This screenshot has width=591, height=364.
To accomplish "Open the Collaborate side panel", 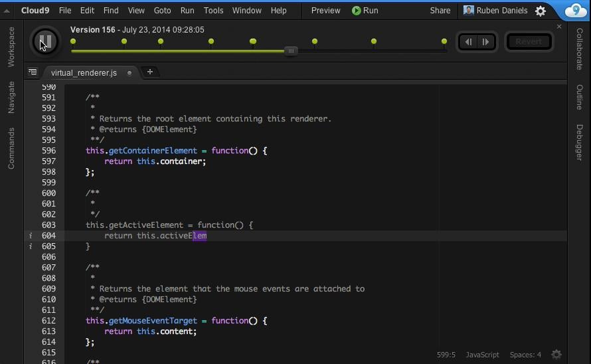I will tap(579, 49).
